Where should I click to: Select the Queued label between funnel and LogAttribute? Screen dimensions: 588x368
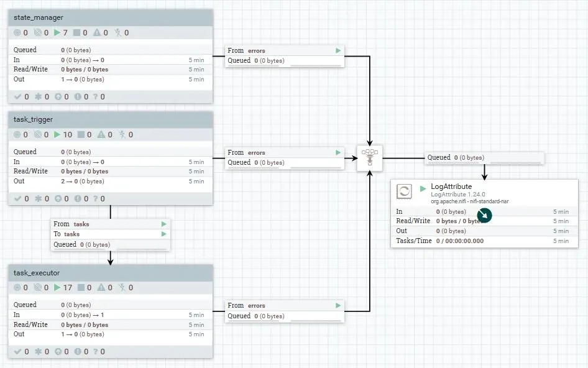456,157
